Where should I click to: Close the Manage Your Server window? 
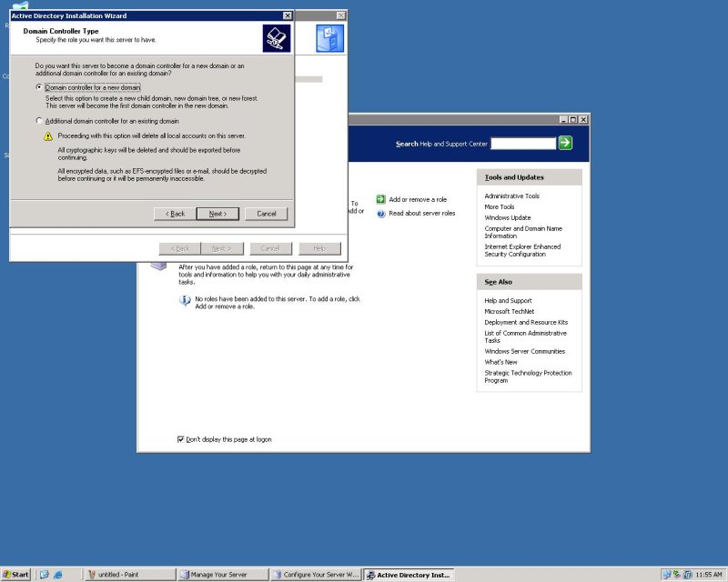point(583,120)
